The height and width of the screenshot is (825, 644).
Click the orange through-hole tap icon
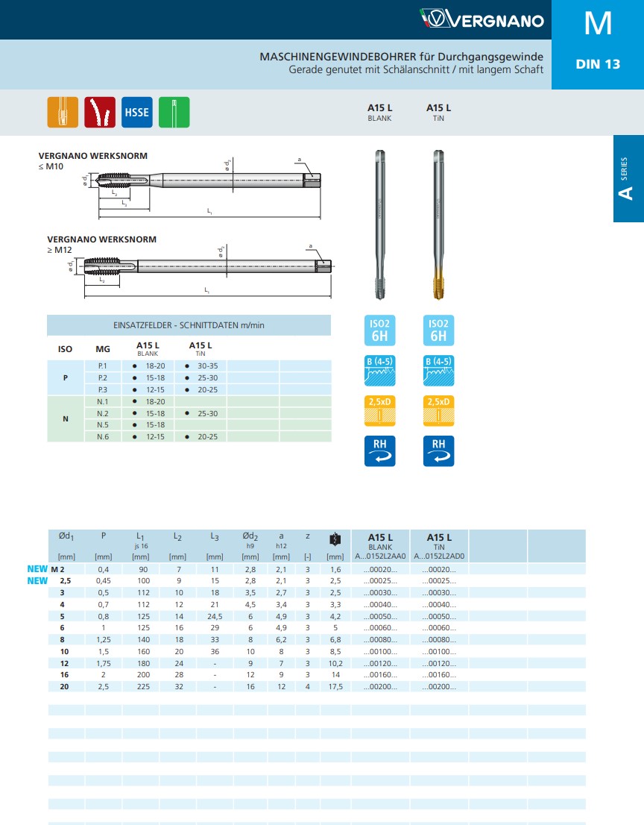(x=63, y=112)
